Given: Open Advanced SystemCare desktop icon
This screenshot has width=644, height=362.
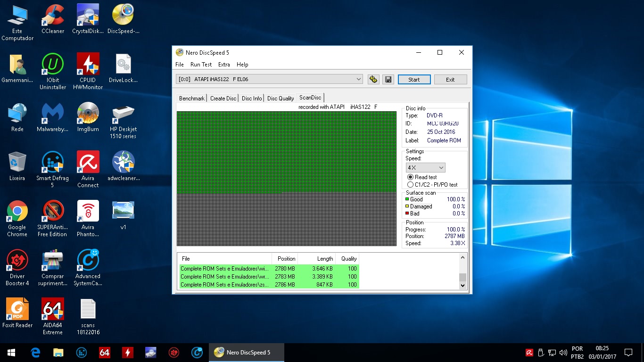Looking at the screenshot, I should (x=88, y=268).
